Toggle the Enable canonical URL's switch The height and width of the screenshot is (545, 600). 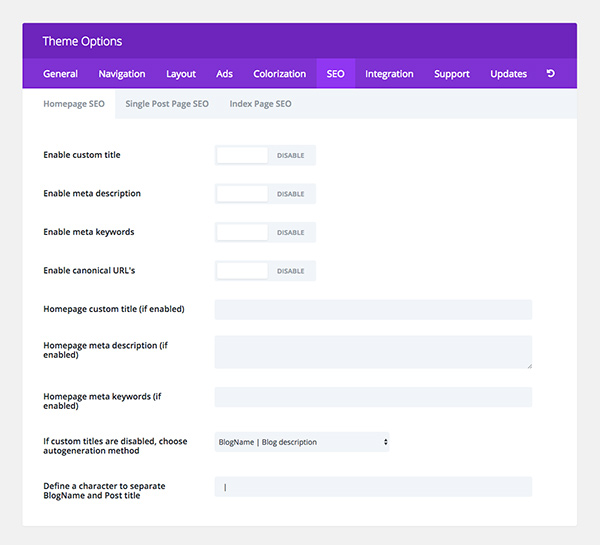tap(265, 271)
